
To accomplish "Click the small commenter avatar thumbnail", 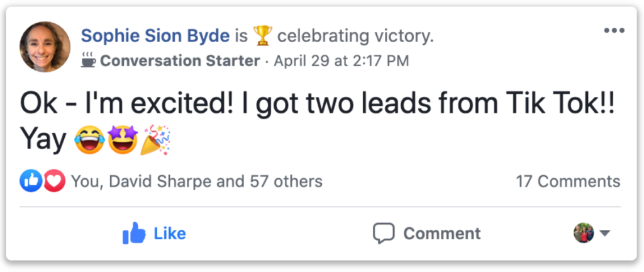I will pos(584,233).
